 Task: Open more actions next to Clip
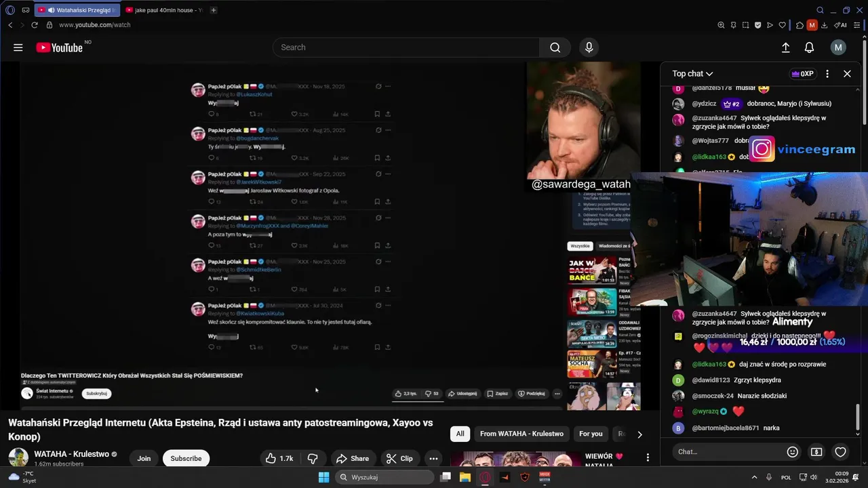(433, 458)
